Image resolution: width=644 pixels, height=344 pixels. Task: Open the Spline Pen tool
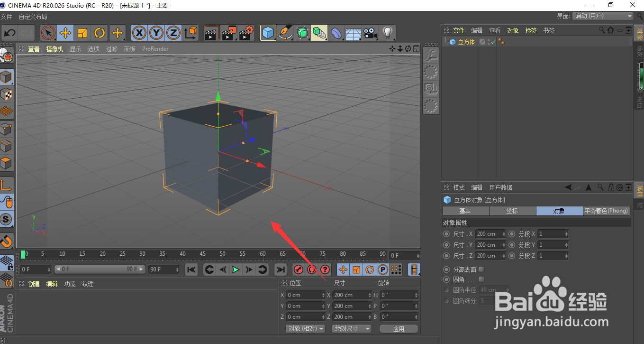pos(285,33)
